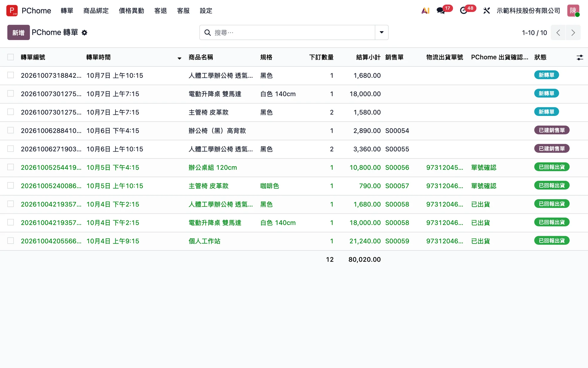This screenshot has height=368, width=588.
Task: Click the 已回報出貨 badge for S00059
Action: click(552, 241)
